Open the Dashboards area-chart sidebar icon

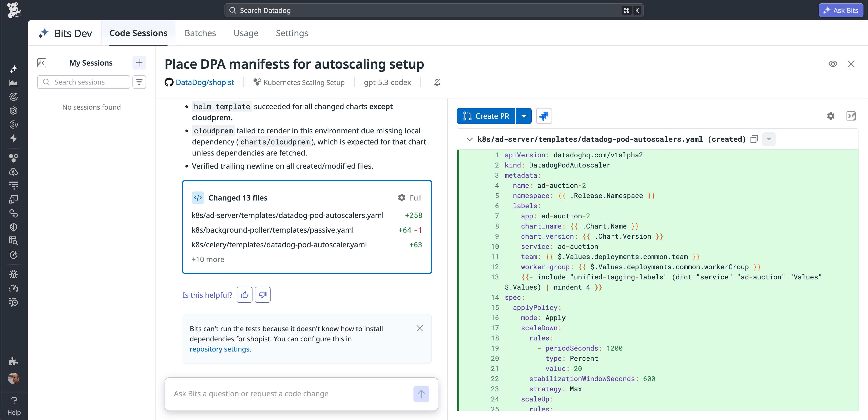pyautogui.click(x=14, y=83)
